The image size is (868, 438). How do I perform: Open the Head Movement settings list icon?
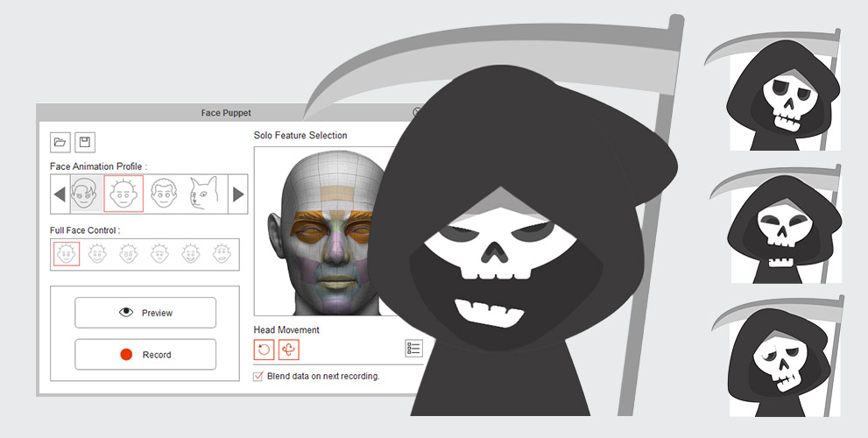coord(413,349)
